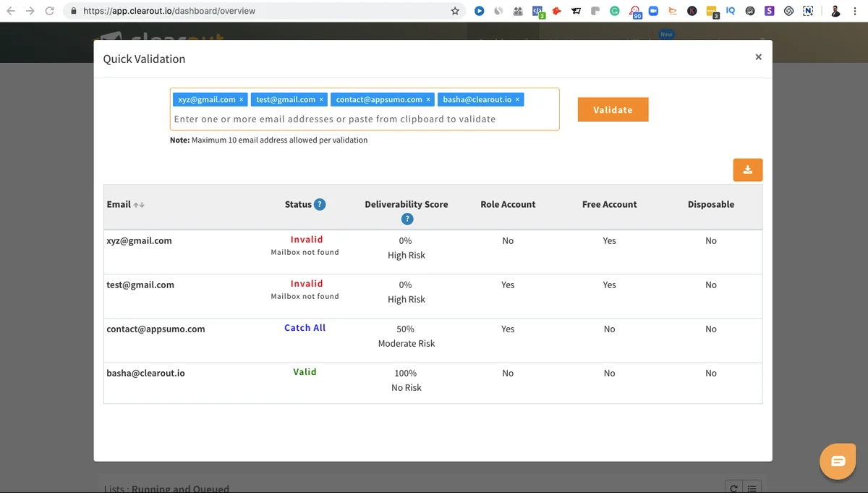Screen dimensions: 868x493
Task: Click the Free Account column header
Action: [610, 204]
